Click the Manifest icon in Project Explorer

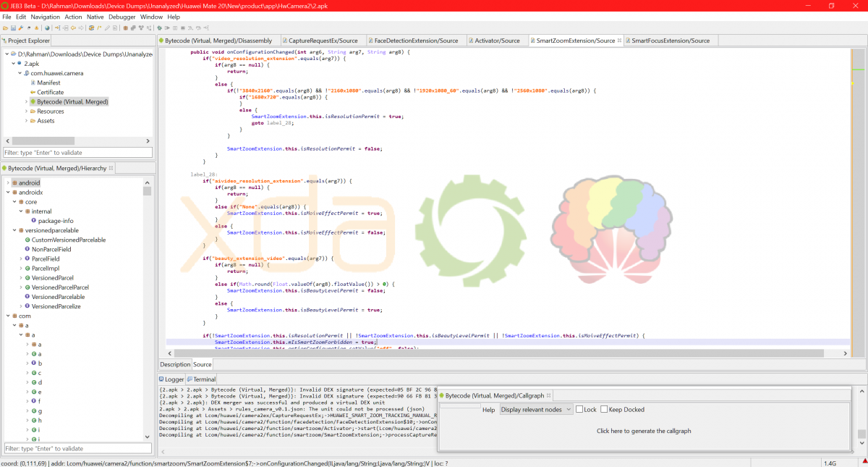33,83
